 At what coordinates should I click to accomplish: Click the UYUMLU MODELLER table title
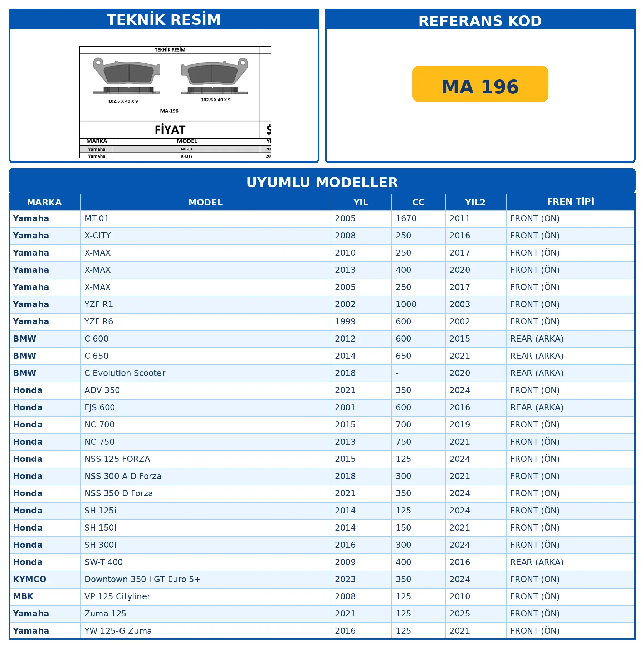322,182
